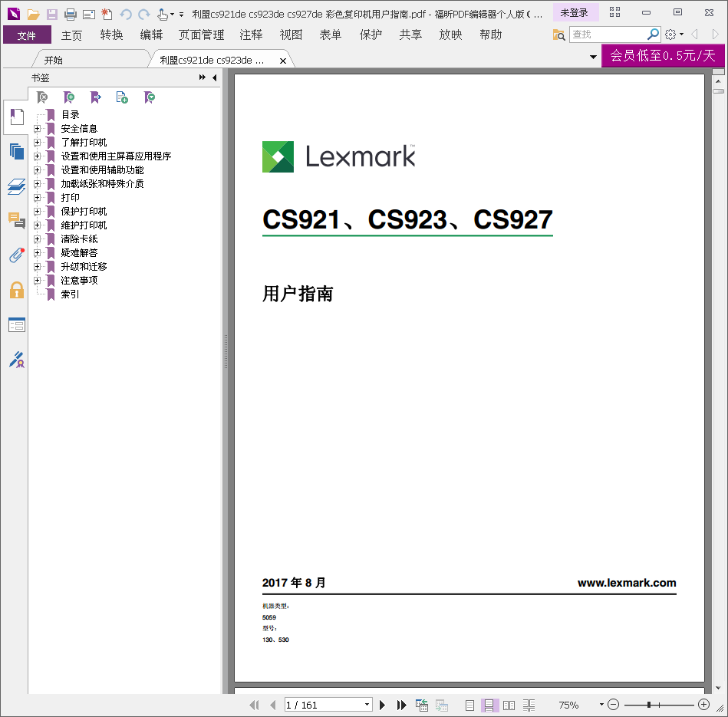Click the 会员低至0.5元/天 promo banner
This screenshot has height=717, width=728.
(x=663, y=56)
